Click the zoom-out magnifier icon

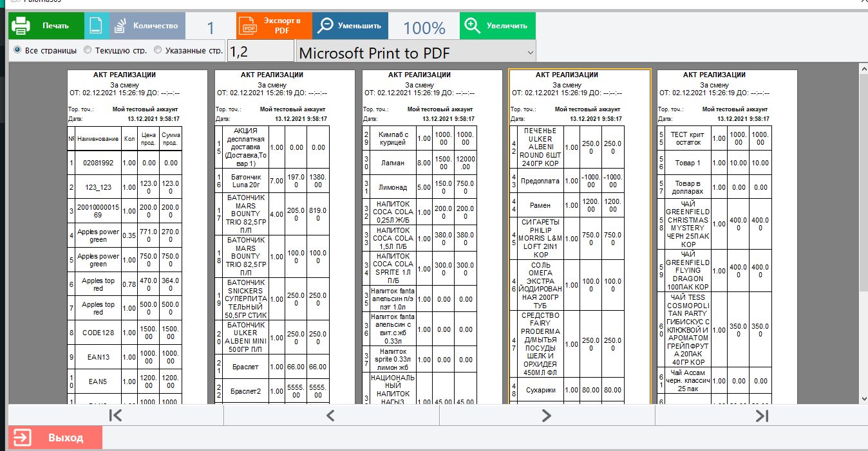(326, 26)
